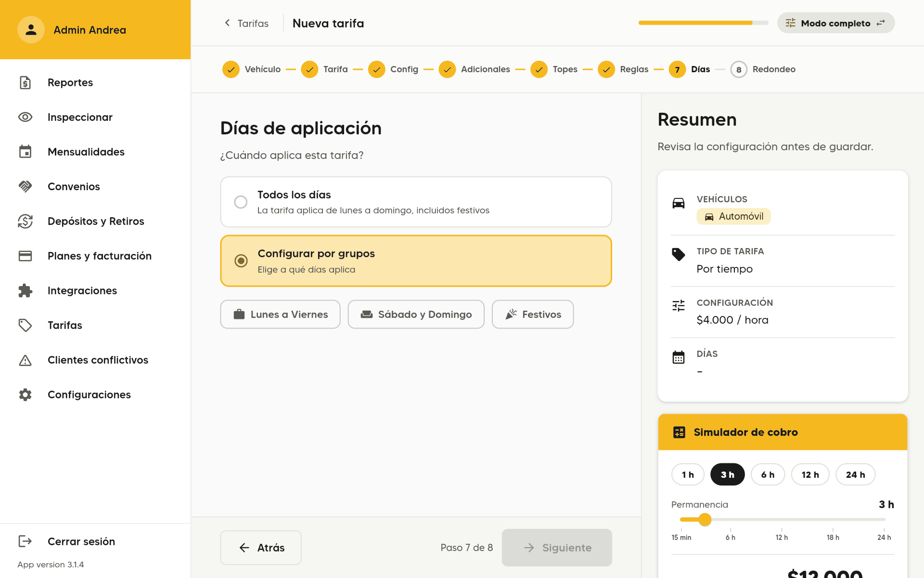This screenshot has height=578, width=924.
Task: Jump to the Adicionales step
Action: point(475,69)
